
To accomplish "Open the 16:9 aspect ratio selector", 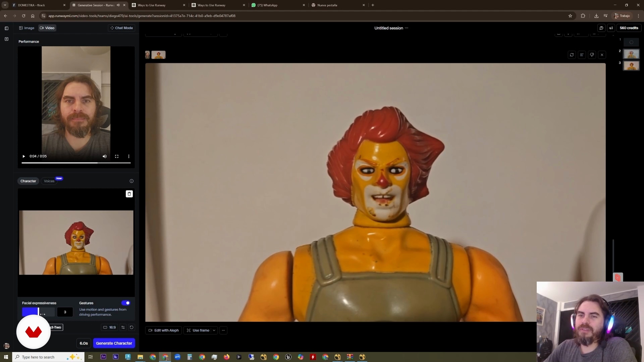I will click(x=109, y=327).
